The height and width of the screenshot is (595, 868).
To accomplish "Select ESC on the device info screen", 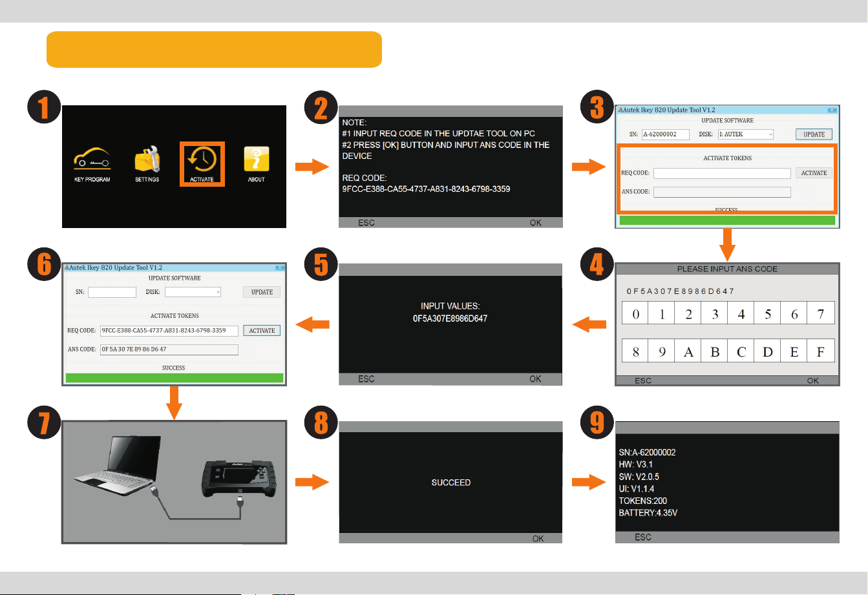I will click(x=643, y=538).
